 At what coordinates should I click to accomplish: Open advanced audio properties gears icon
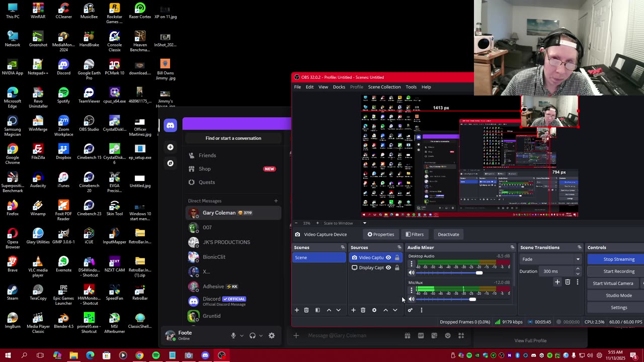(x=410, y=310)
